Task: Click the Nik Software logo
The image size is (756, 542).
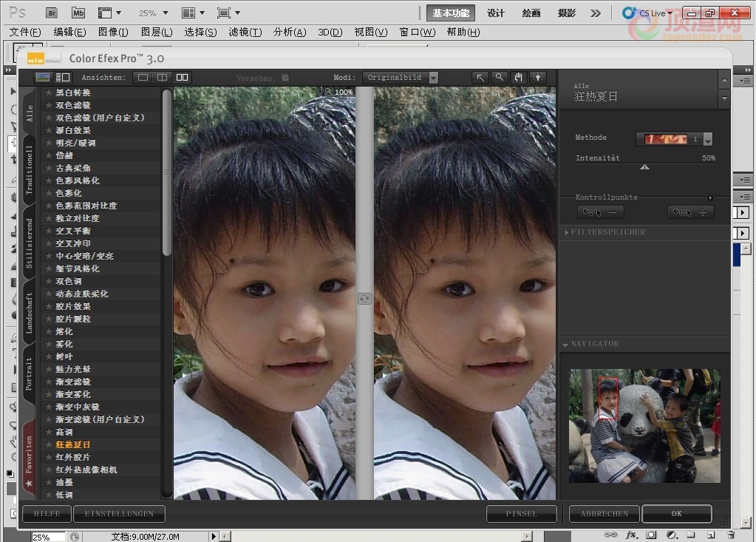Action: pos(44,59)
